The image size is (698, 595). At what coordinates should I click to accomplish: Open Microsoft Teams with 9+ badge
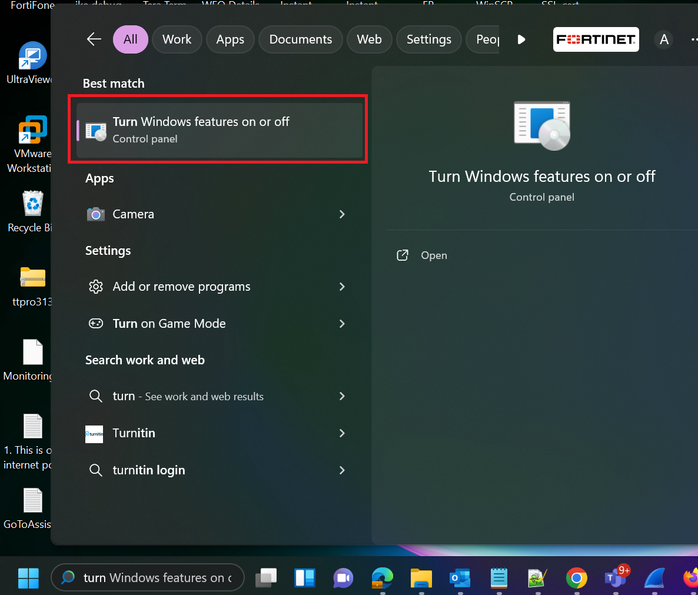pyautogui.click(x=617, y=576)
